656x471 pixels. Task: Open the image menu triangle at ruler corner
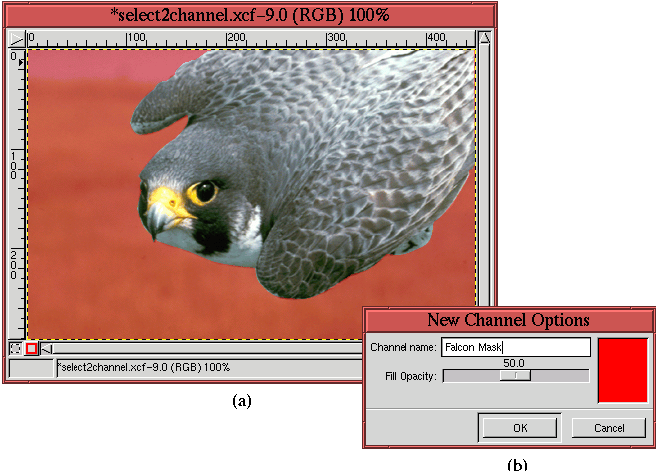click(x=16, y=39)
